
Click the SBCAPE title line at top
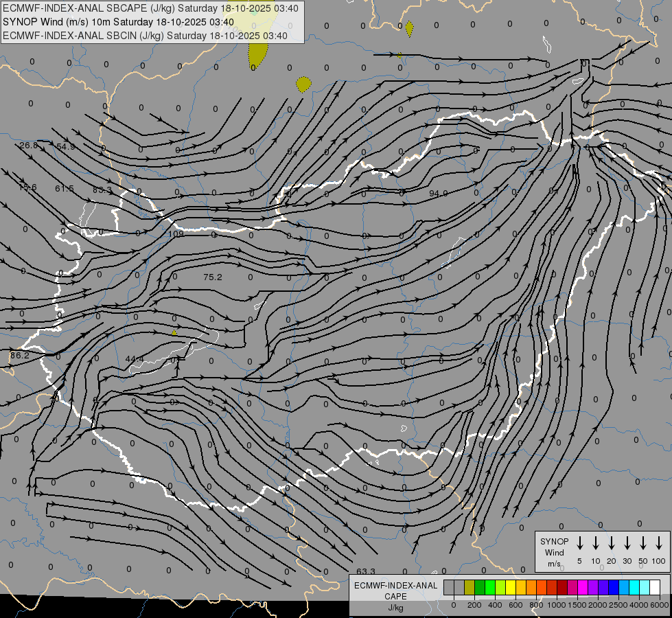coord(150,8)
